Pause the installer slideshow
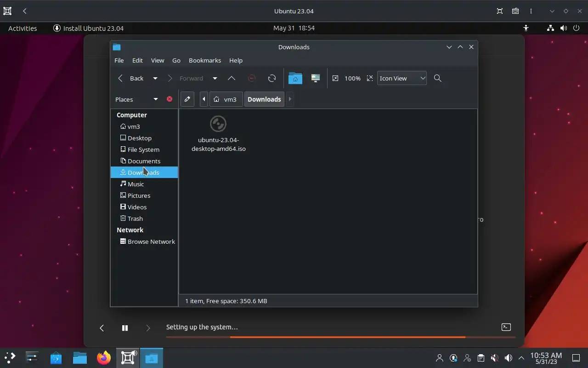Viewport: 588px width, 368px height. [x=124, y=328]
